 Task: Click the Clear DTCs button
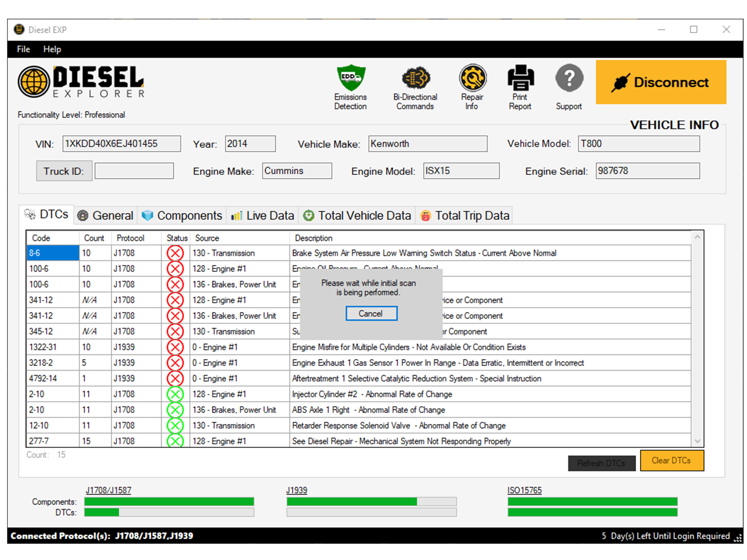671,460
